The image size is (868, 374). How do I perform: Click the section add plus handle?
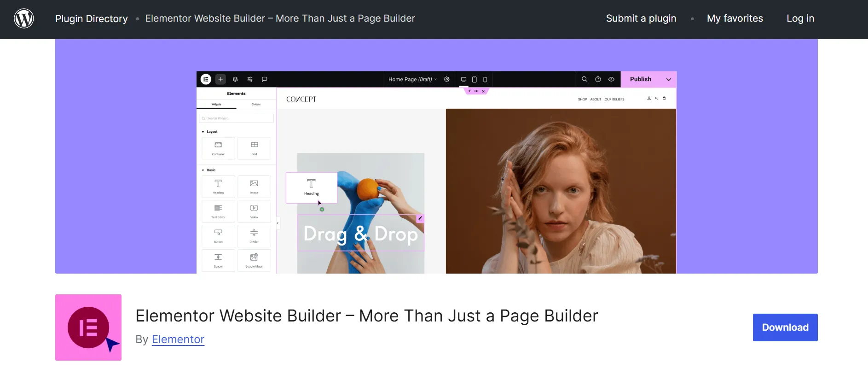coord(469,91)
